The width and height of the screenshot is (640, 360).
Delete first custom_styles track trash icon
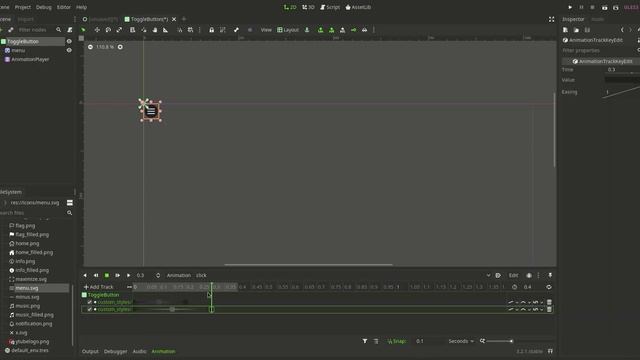coord(549,302)
